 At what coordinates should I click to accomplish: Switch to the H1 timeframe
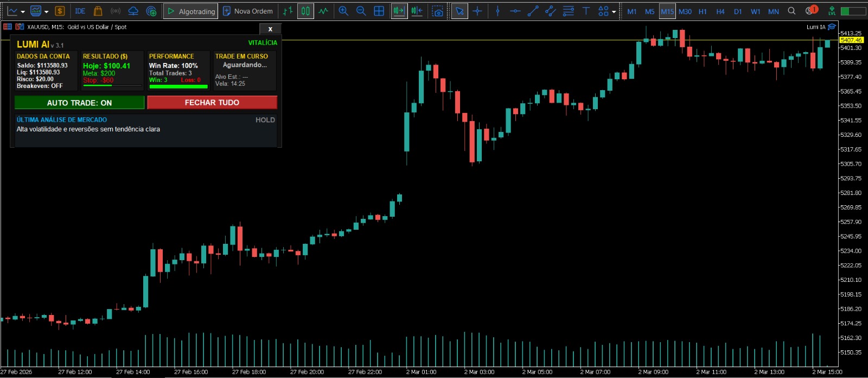[x=703, y=11]
